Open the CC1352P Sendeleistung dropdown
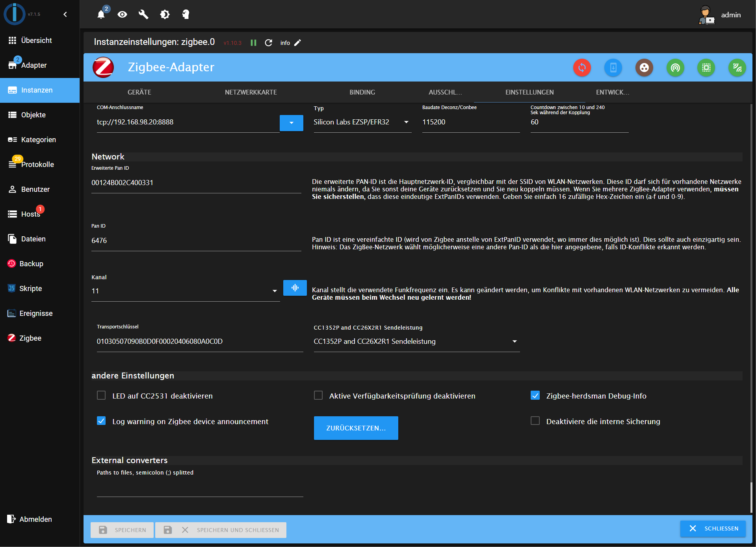 coord(416,341)
